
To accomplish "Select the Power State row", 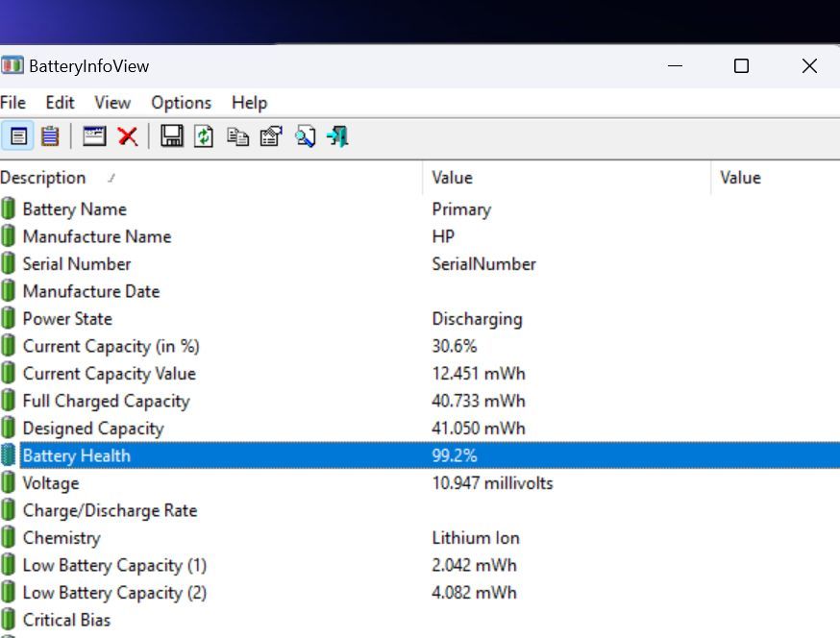I will coord(67,319).
